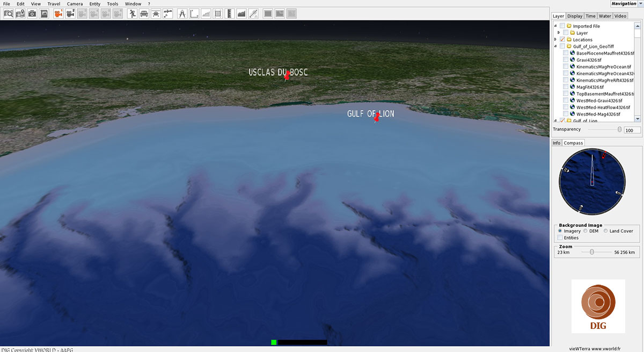Click the red Gulf of Lion pin
The image size is (644, 352).
tap(377, 118)
